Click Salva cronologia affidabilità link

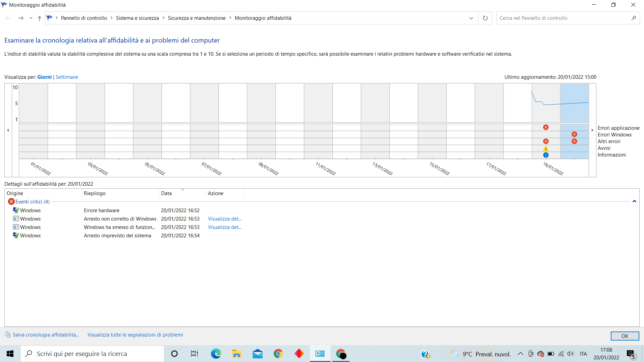pyautogui.click(x=46, y=335)
